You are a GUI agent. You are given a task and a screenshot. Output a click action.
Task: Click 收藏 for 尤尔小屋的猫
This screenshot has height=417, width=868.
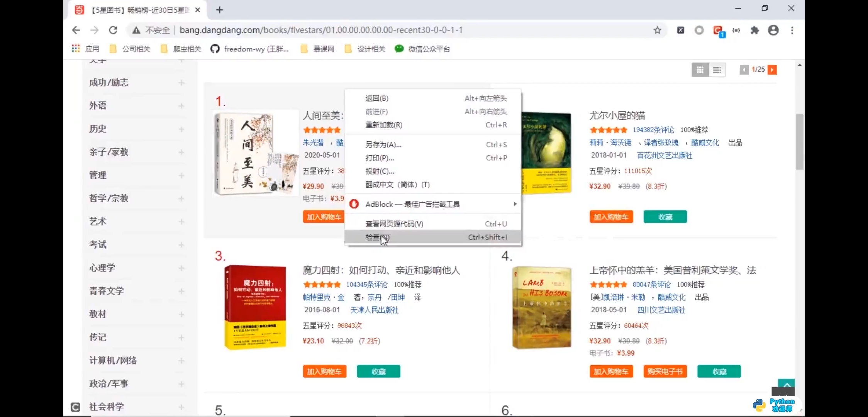click(x=665, y=217)
